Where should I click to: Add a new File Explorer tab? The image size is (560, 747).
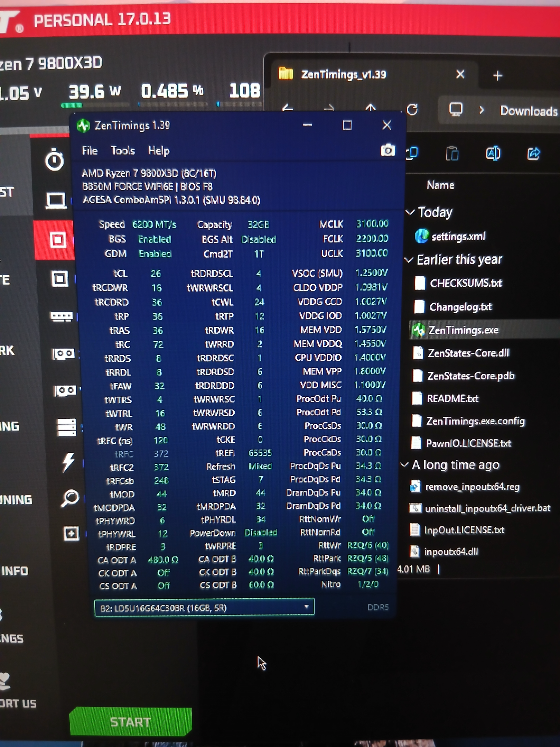tap(497, 75)
